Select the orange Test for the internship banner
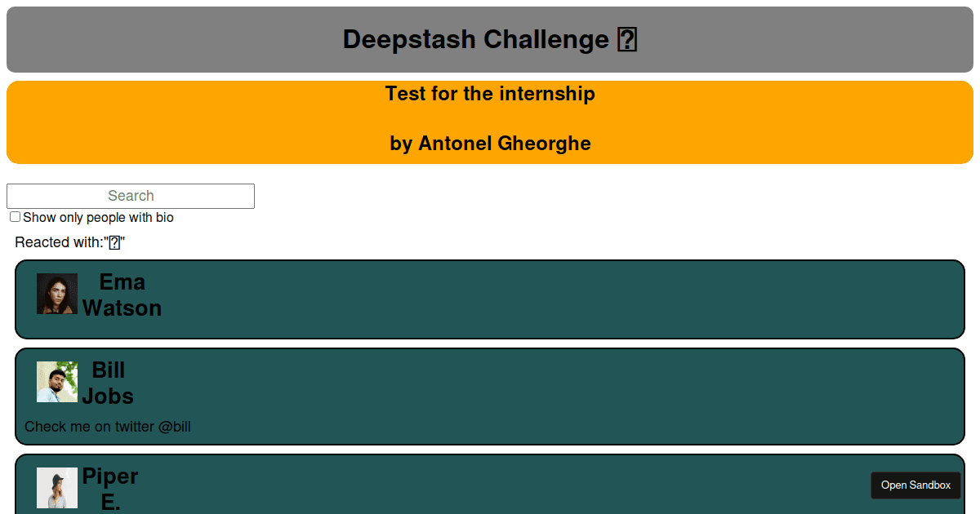Viewport: 980px width, 514px height. (490, 122)
